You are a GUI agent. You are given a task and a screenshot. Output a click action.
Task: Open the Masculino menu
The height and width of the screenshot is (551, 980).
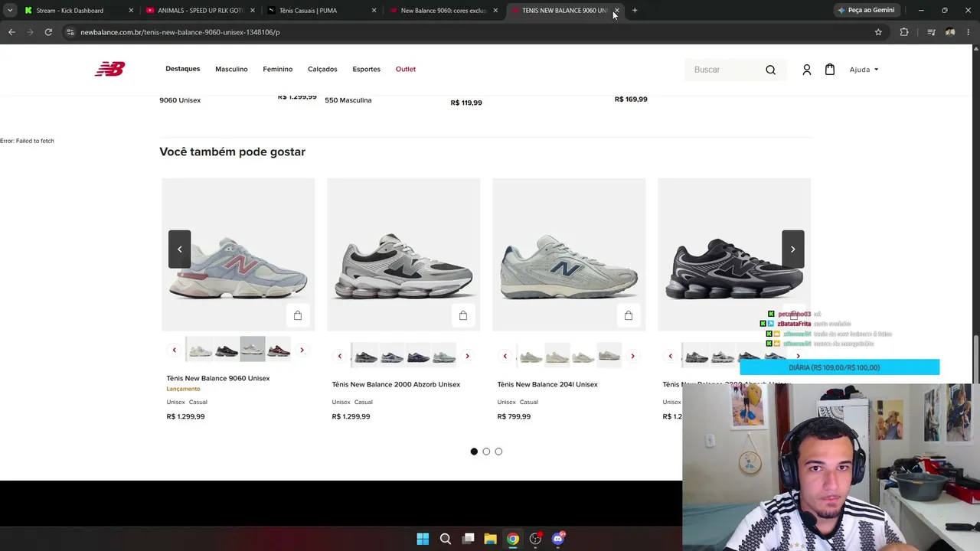[231, 70]
